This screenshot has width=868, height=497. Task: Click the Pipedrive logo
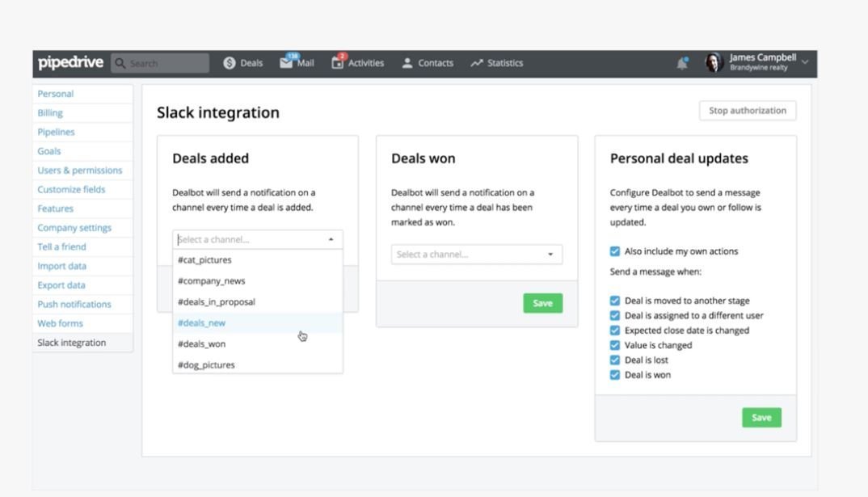[x=70, y=62]
